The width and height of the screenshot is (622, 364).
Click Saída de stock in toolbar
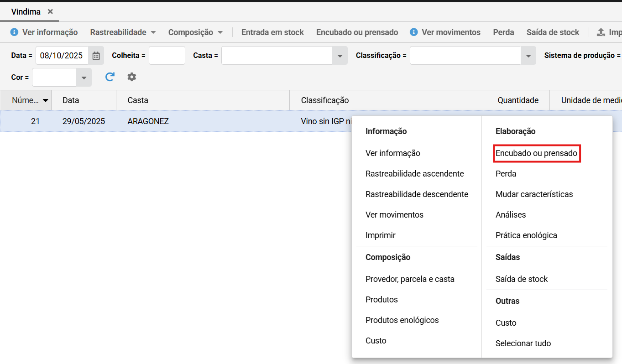click(x=553, y=32)
